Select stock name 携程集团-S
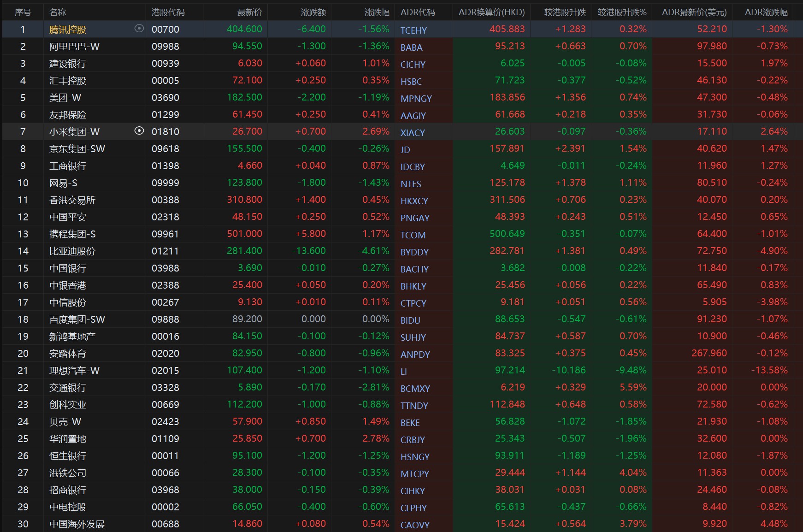This screenshot has width=803, height=532. [72, 234]
